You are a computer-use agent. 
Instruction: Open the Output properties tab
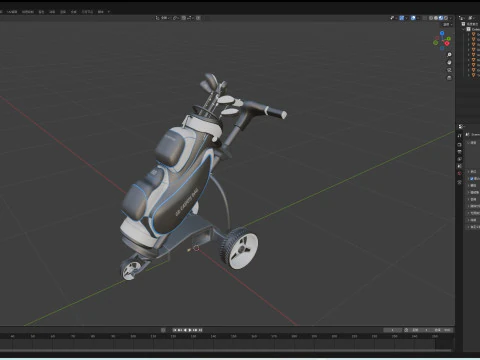pyautogui.click(x=459, y=152)
